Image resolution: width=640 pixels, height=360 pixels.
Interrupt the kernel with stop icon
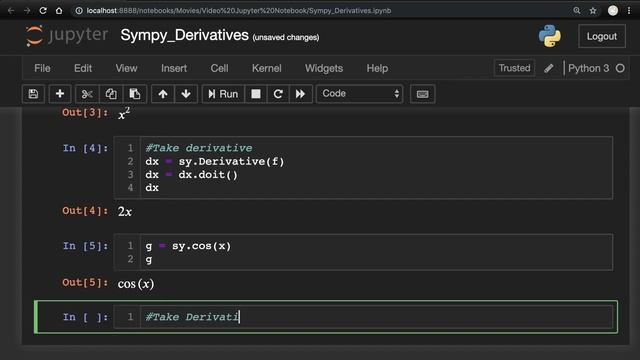coord(256,94)
